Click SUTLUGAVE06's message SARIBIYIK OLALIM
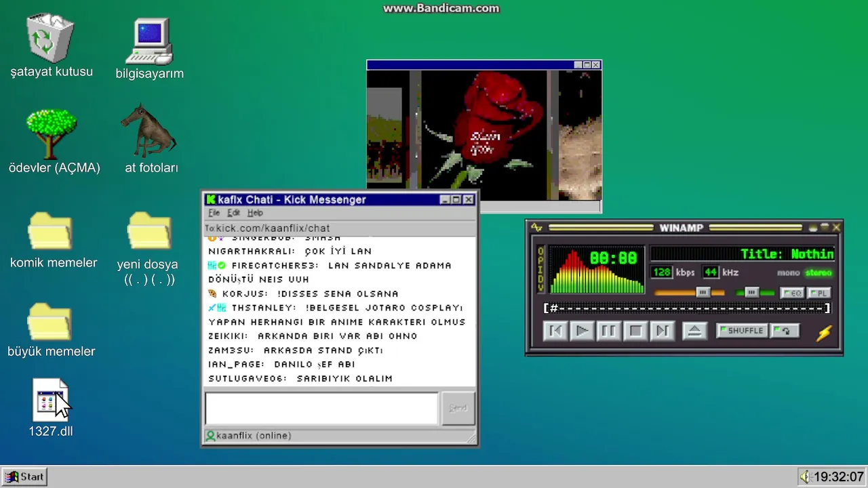868x488 pixels. click(x=344, y=379)
